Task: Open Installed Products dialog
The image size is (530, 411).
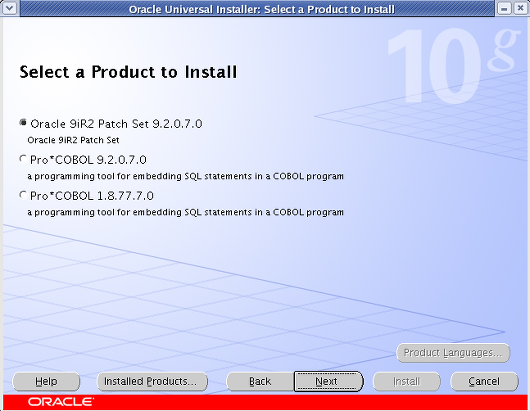Action: [x=152, y=382]
